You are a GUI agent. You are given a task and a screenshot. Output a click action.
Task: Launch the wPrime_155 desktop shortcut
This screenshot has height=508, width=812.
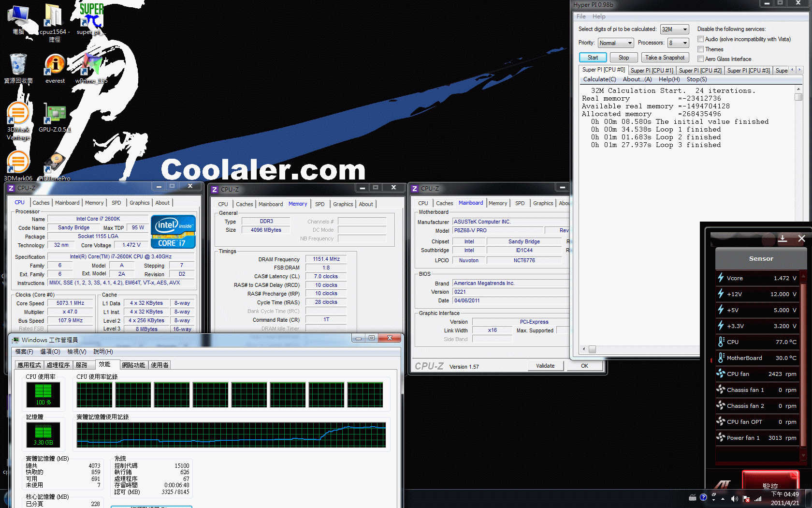(91, 68)
